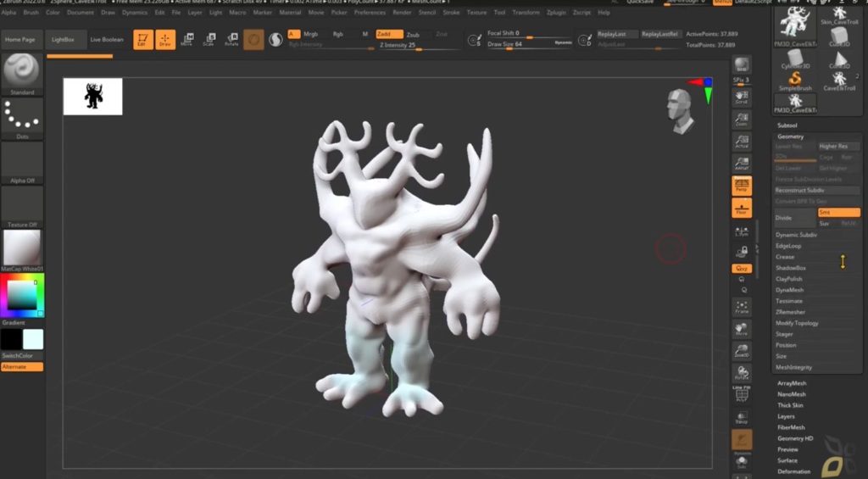Image resolution: width=868 pixels, height=479 pixels.
Task: Open the Texture Off selector
Action: 22,207
